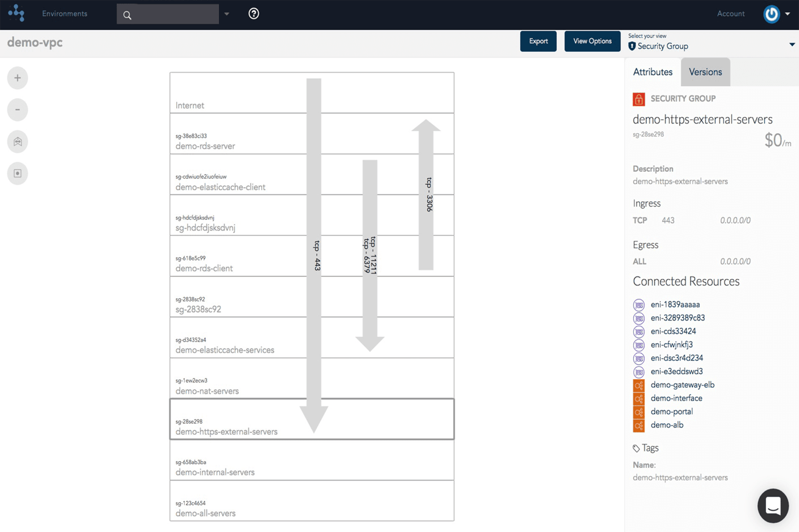Click the eni-1839aaaaa network interface icon

(639, 305)
